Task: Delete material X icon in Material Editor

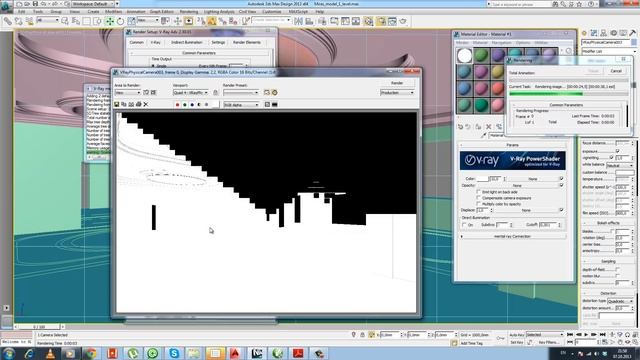Action: click(488, 127)
